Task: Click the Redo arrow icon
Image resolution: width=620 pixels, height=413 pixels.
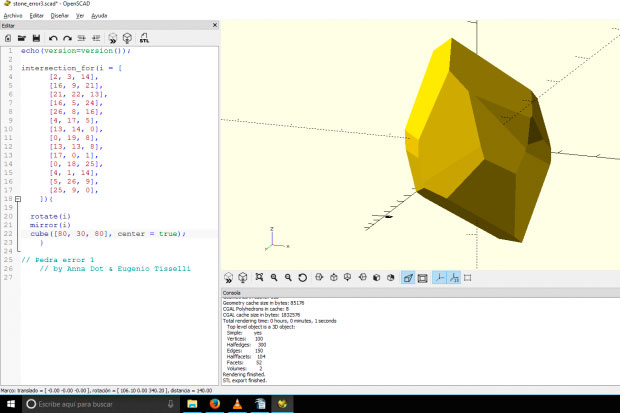Action: tap(66, 38)
